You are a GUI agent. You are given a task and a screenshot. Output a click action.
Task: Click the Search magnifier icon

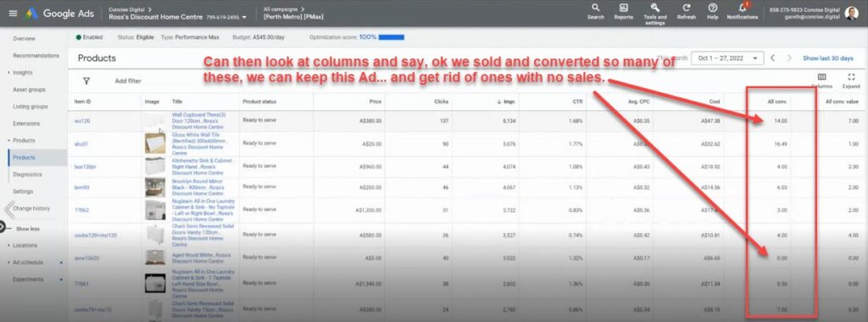[x=596, y=8]
